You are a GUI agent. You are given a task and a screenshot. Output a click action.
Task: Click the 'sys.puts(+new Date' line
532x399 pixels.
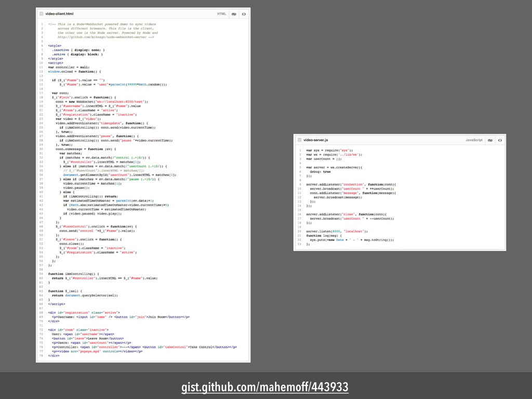tap(352, 240)
